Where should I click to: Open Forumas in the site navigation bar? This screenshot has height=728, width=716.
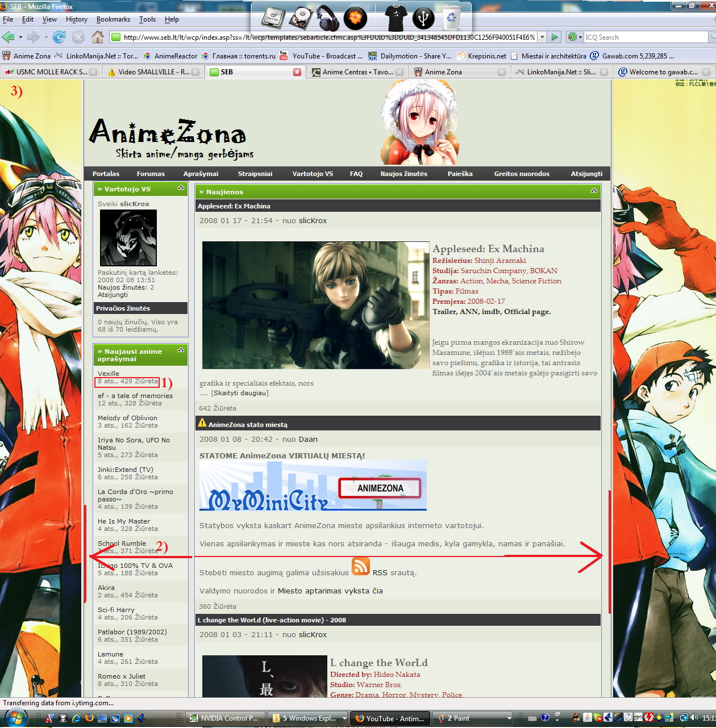(151, 174)
